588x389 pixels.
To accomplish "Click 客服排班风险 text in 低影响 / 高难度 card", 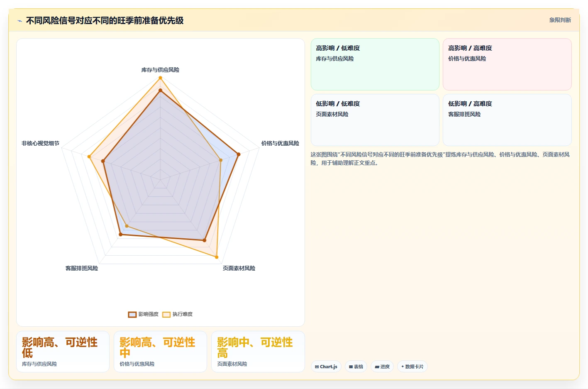I will tap(464, 114).
